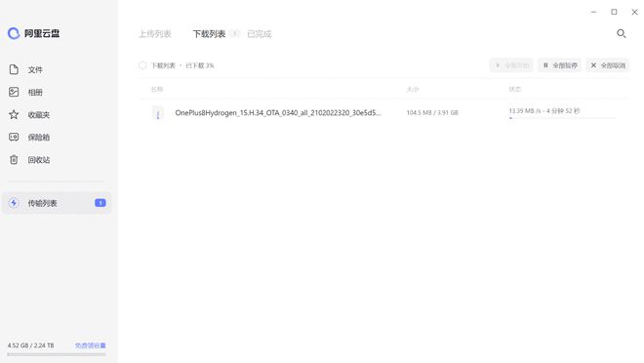Click the 大小 column header
This screenshot has width=644, height=363.
[x=413, y=89]
